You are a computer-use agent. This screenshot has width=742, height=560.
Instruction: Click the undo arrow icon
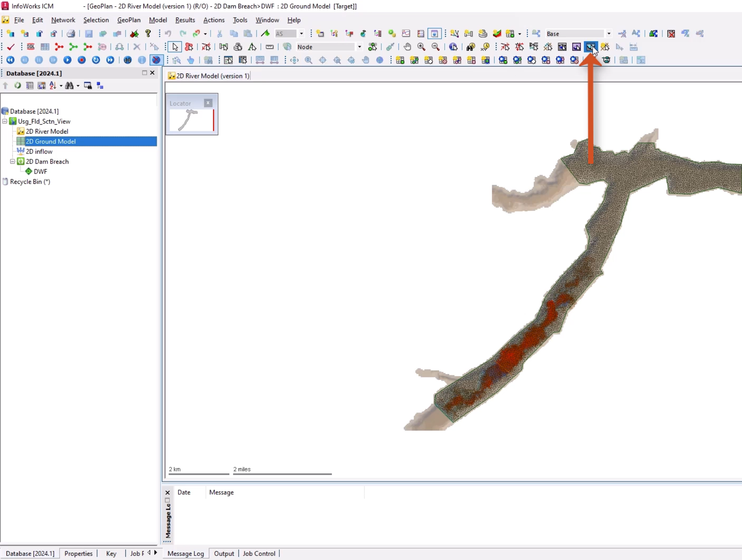[168, 33]
